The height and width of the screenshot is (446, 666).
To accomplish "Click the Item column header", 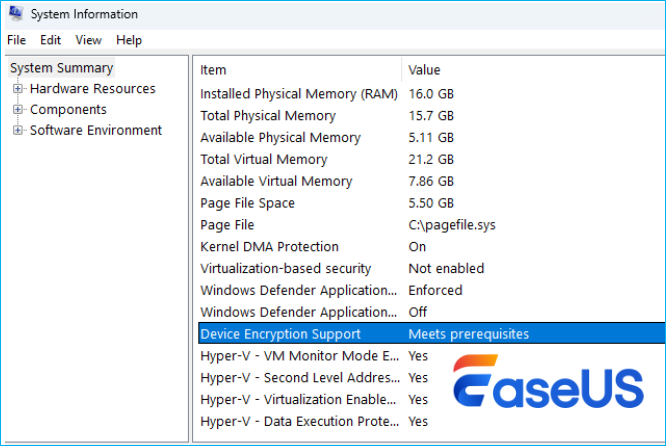I will (x=213, y=70).
